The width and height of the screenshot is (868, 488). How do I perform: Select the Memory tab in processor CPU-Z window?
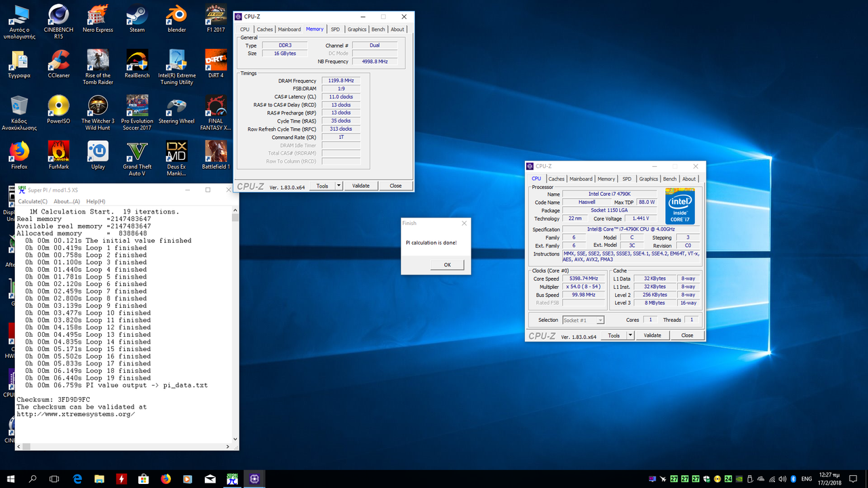pyautogui.click(x=606, y=179)
